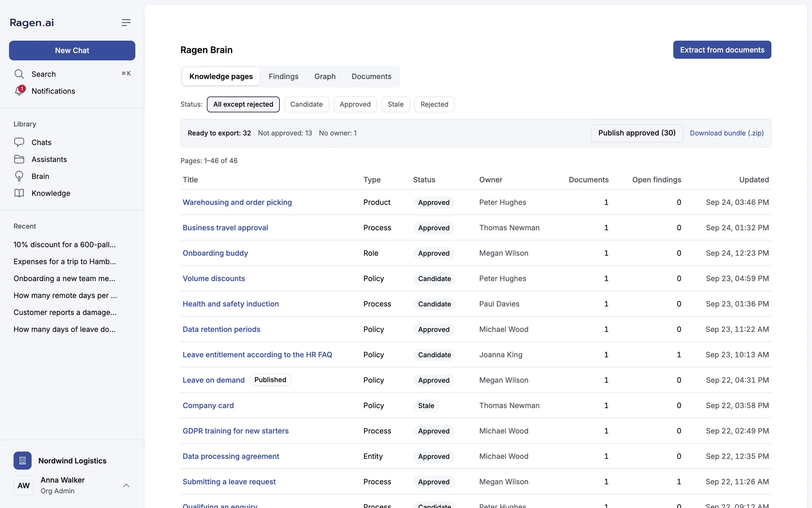812x508 pixels.
Task: Open recent chat 'How many days of leave do...'
Action: click(64, 329)
